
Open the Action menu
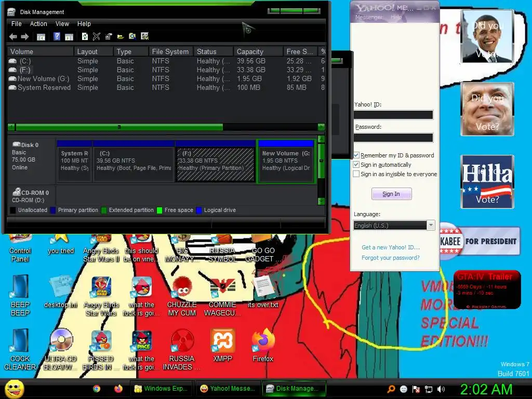(38, 24)
